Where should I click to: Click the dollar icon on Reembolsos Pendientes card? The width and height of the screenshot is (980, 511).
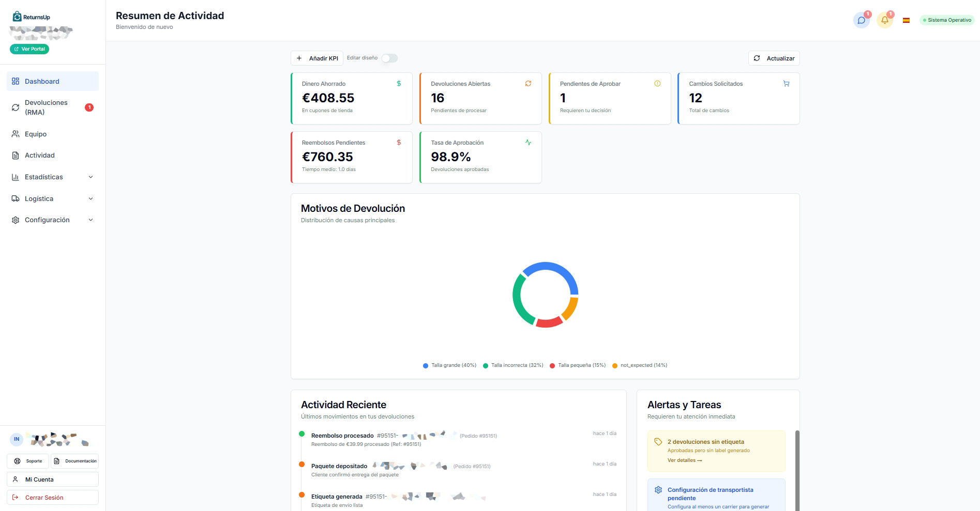pos(399,142)
